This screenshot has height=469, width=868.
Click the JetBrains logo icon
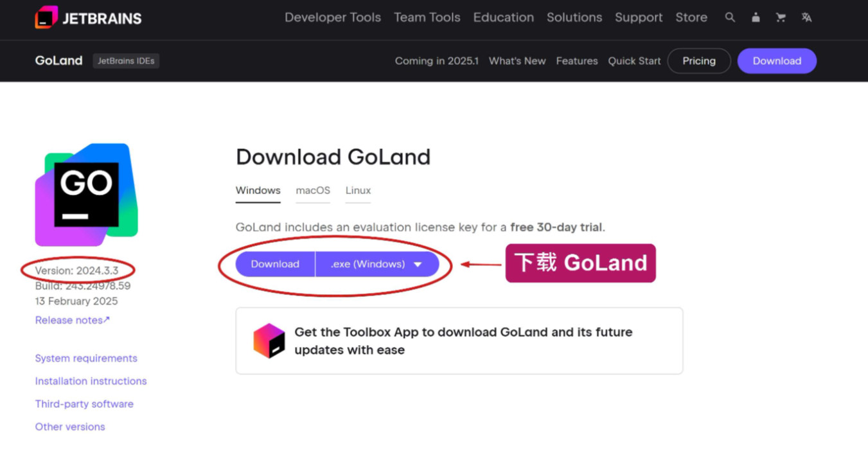pyautogui.click(x=46, y=17)
